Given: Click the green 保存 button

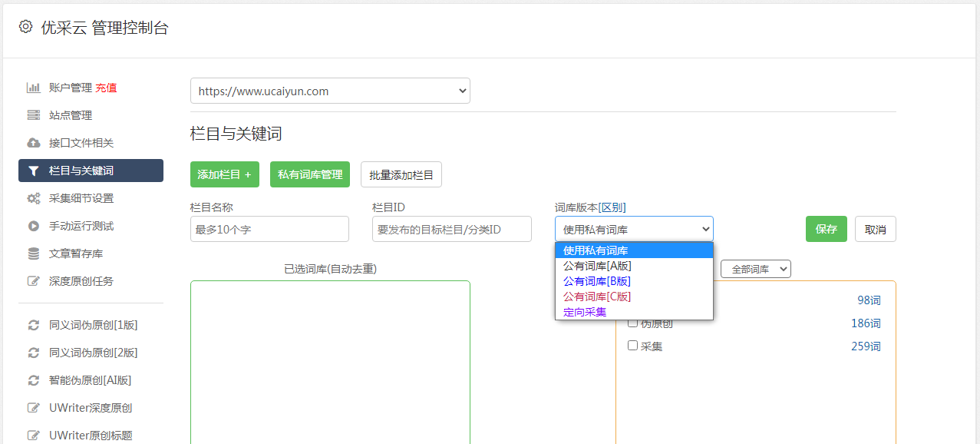Looking at the screenshot, I should tap(827, 229).
